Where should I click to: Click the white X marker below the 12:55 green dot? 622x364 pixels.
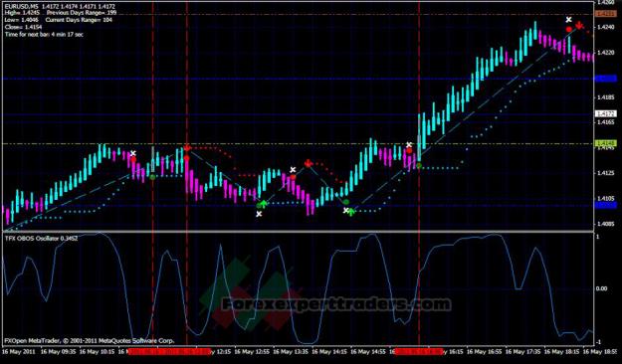click(259, 214)
